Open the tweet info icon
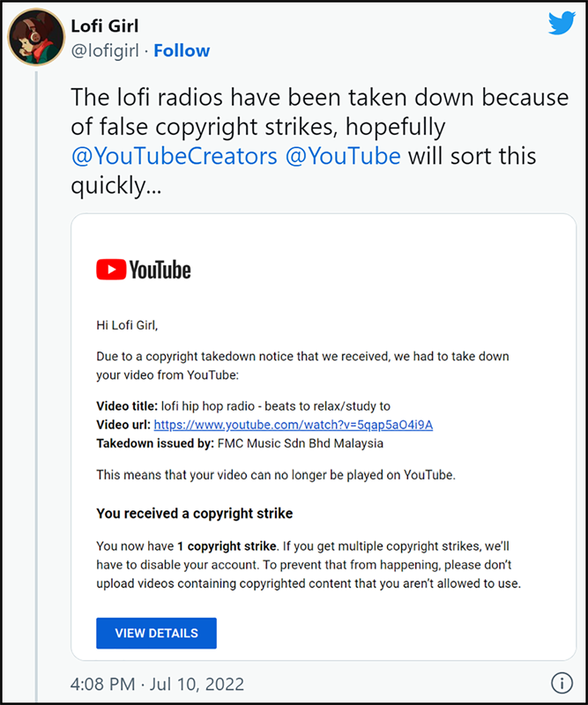The width and height of the screenshot is (588, 705). click(562, 683)
